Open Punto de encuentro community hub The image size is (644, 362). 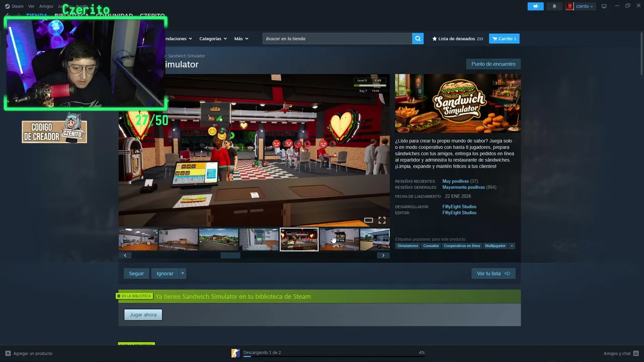click(493, 64)
